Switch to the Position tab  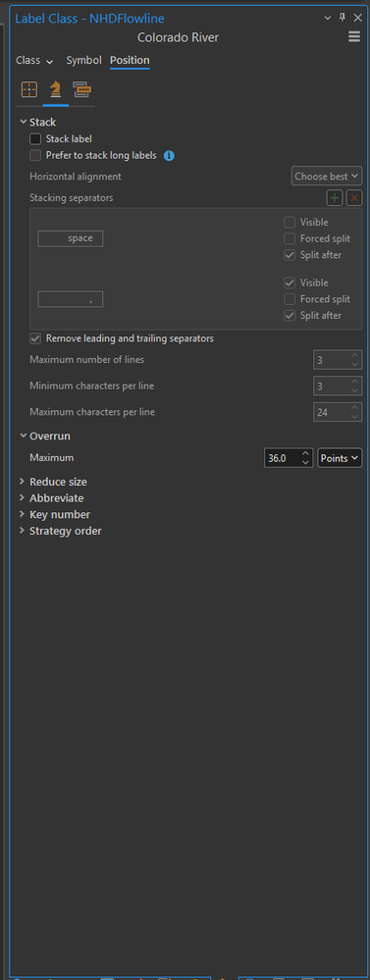[130, 61]
